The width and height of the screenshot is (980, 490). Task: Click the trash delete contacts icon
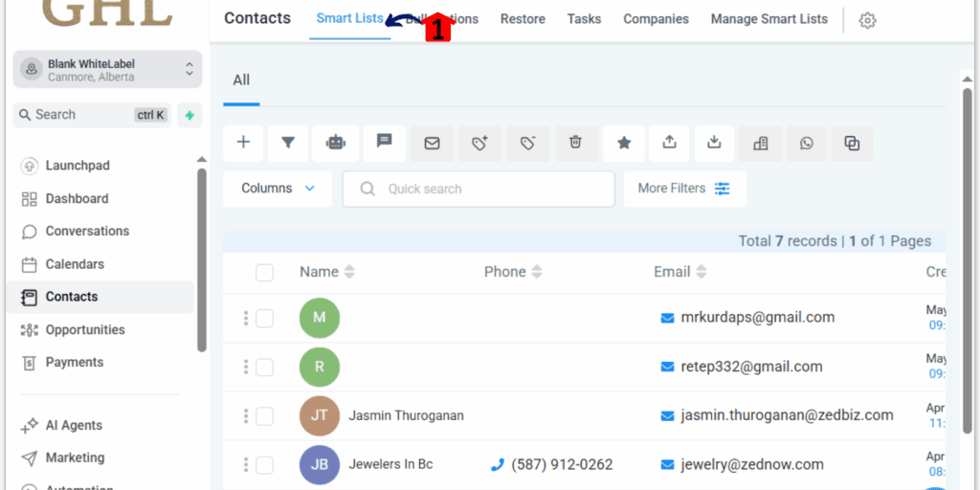coord(575,142)
